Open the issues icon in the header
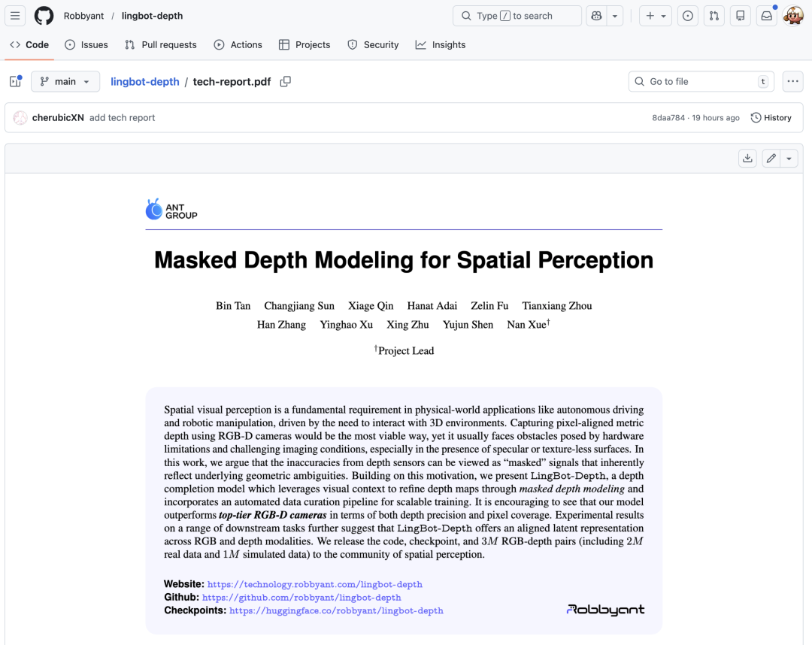 point(688,16)
